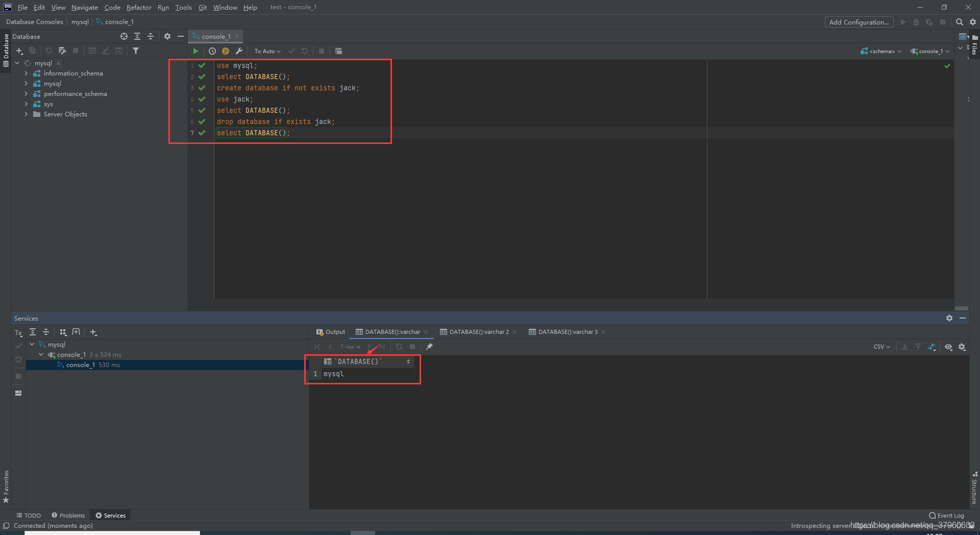Expand the performance_schema node
The width and height of the screenshot is (980, 535).
(26, 94)
